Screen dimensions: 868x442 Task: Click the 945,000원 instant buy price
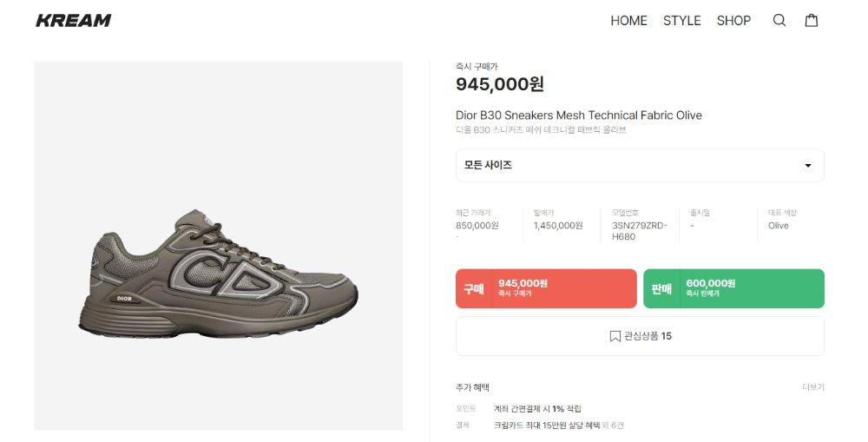500,84
